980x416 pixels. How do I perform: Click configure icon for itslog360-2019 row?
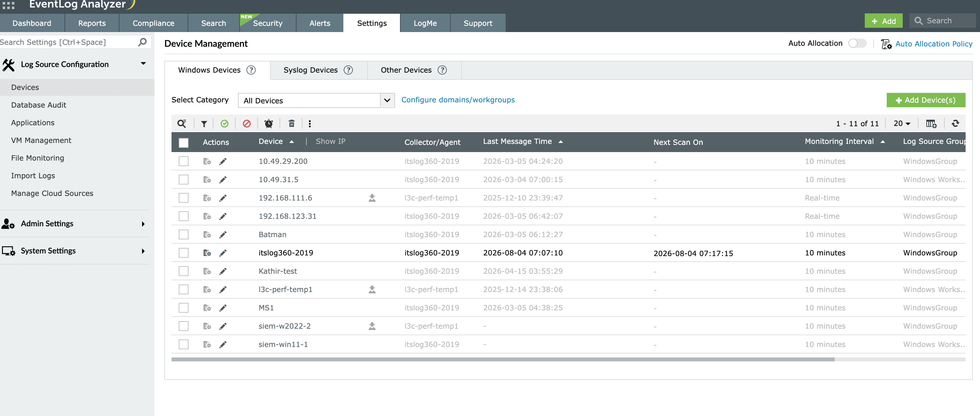(x=207, y=253)
